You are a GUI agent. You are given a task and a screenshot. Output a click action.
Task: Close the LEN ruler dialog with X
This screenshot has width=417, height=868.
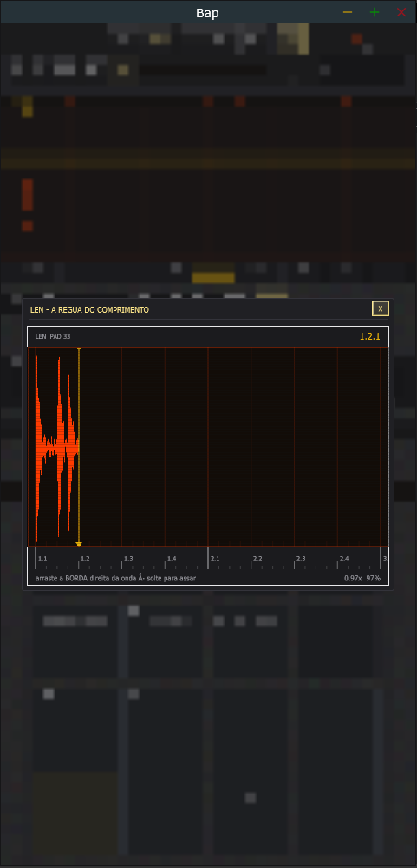point(380,309)
